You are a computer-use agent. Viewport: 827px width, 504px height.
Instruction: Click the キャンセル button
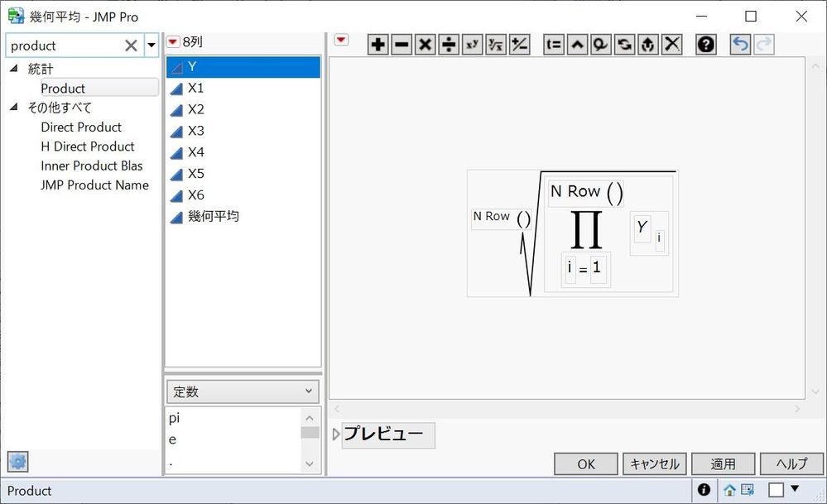[655, 464]
